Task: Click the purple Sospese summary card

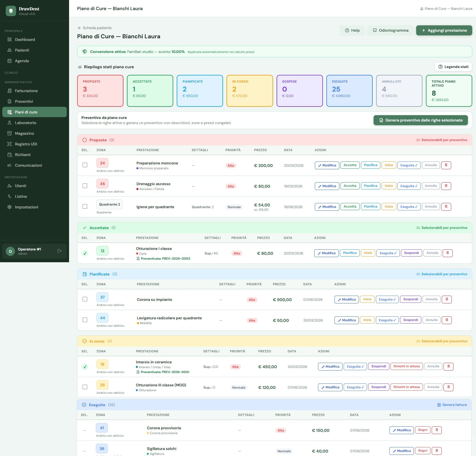Action: pyautogui.click(x=300, y=91)
